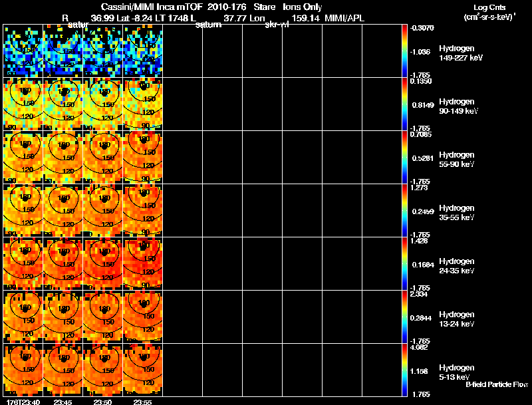Open the 5-13 keV panel at 23:40

pyautogui.click(x=23, y=370)
